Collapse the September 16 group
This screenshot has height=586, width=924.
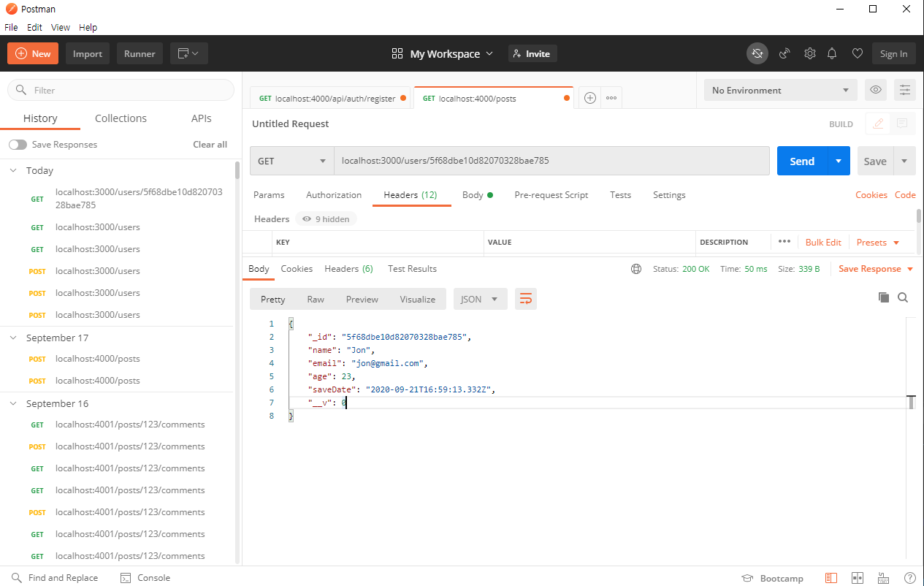[x=13, y=403]
